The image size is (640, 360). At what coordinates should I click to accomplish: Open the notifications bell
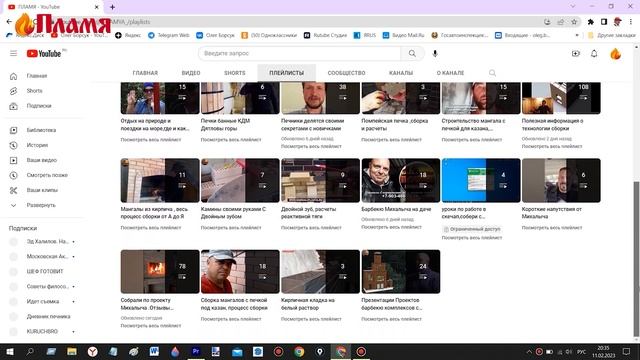click(x=594, y=53)
